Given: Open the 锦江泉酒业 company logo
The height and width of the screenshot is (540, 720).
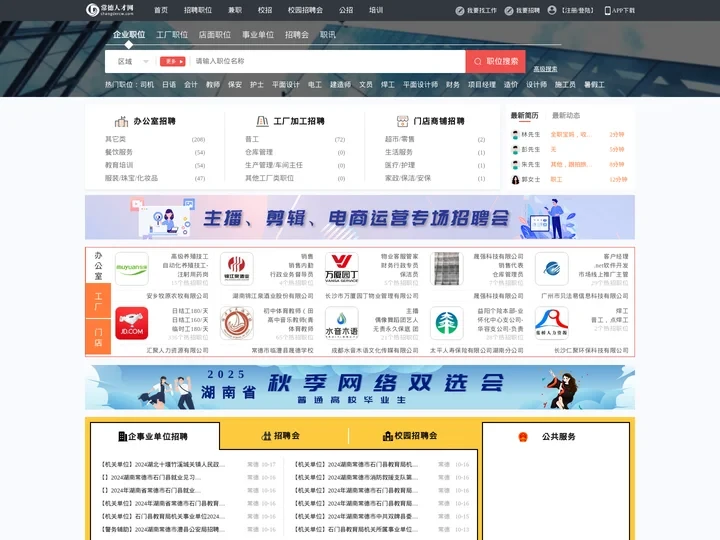Looking at the screenshot, I should pyautogui.click(x=236, y=269).
